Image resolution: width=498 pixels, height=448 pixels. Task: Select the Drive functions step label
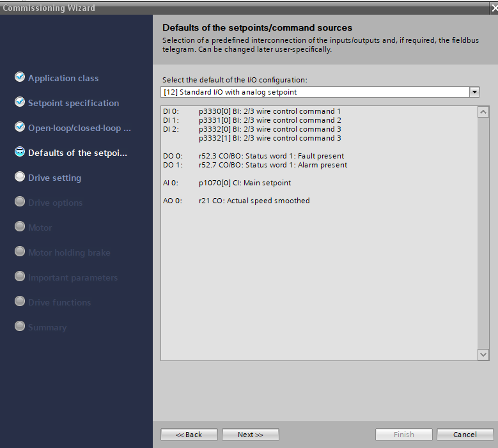click(x=59, y=302)
